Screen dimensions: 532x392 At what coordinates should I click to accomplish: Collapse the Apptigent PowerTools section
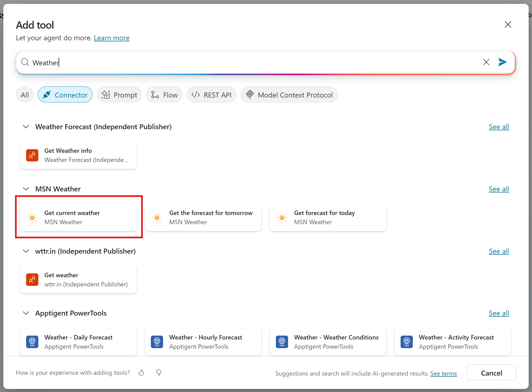[26, 313]
